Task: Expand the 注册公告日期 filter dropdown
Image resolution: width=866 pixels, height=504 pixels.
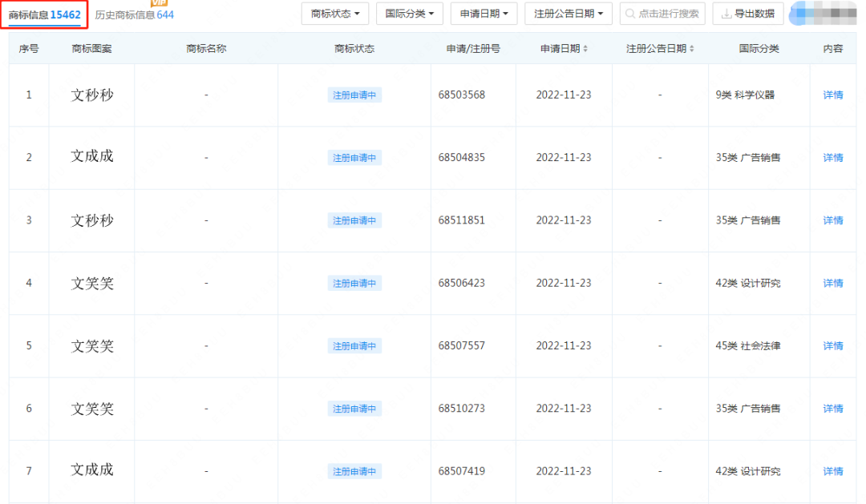Action: point(569,14)
